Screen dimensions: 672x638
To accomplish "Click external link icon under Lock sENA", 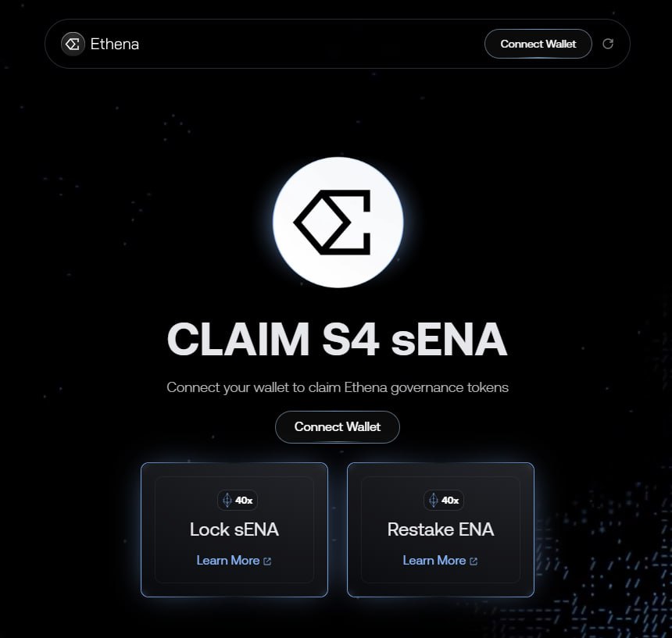I will (267, 561).
